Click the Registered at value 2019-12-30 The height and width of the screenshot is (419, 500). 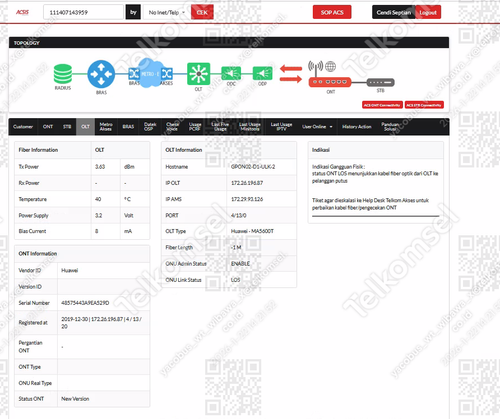(x=101, y=323)
